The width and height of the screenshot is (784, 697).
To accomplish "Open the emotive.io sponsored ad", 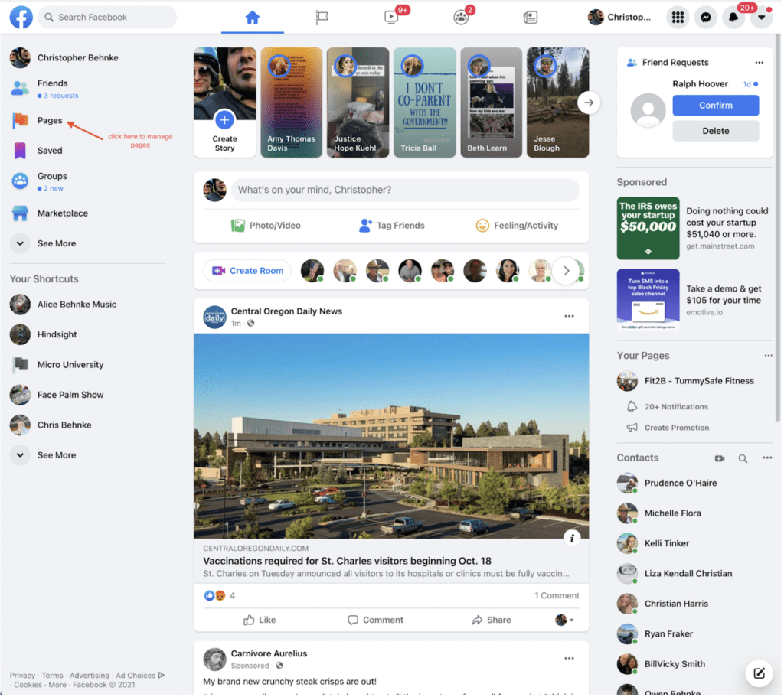I will pyautogui.click(x=694, y=300).
